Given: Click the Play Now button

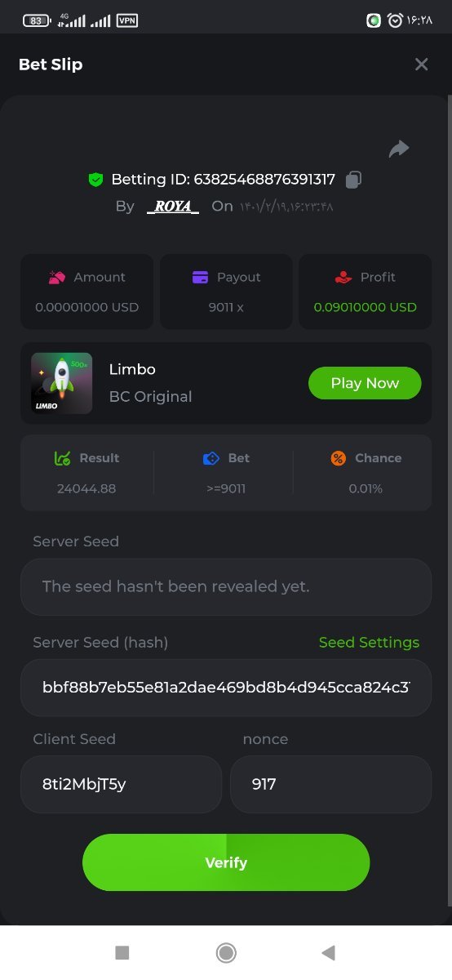Looking at the screenshot, I should 365,383.
